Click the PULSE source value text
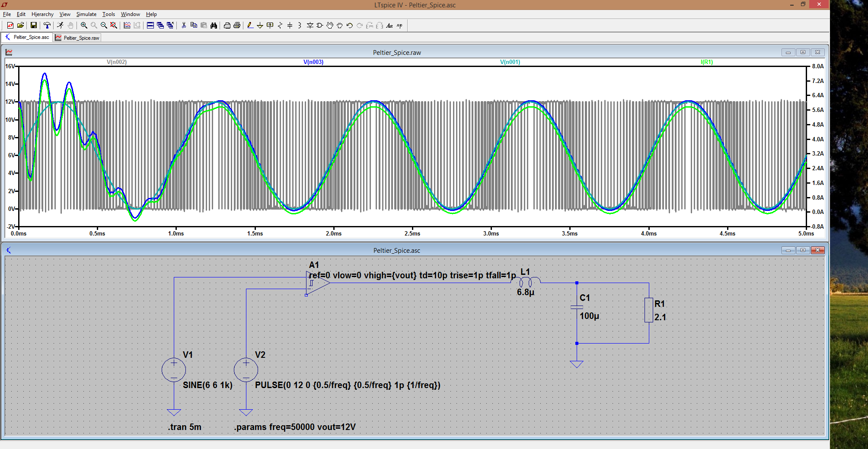The height and width of the screenshot is (449, 868). [x=348, y=385]
